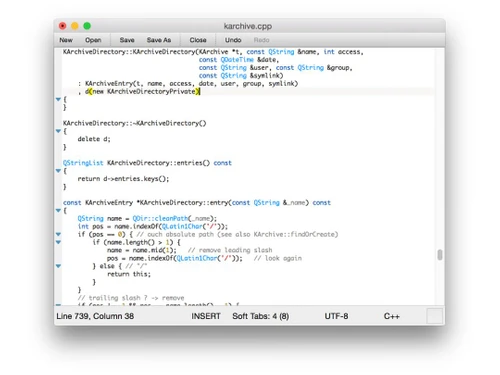The image size is (500, 375).
Task: Collapse the entry() function body fold arrow
Action: [58, 210]
